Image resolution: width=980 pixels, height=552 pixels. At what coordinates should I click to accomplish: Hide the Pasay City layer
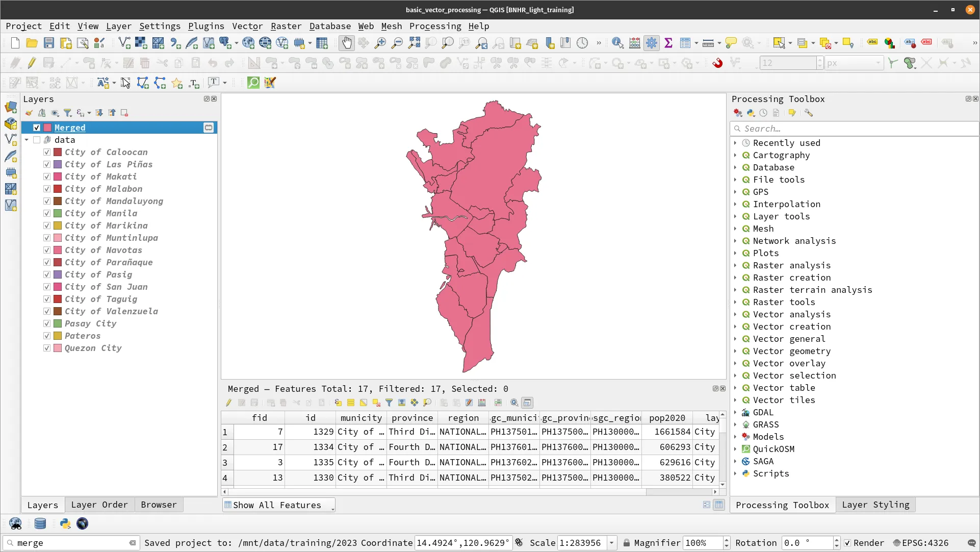click(46, 324)
